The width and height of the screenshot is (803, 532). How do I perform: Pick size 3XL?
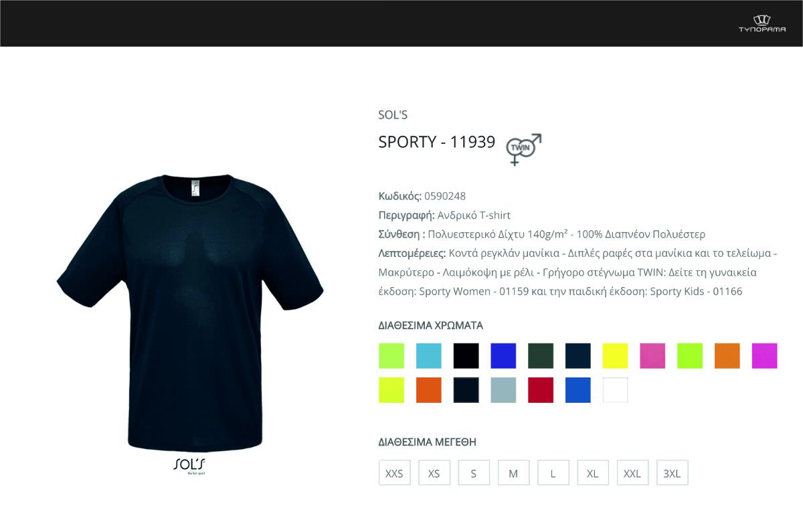pyautogui.click(x=672, y=473)
